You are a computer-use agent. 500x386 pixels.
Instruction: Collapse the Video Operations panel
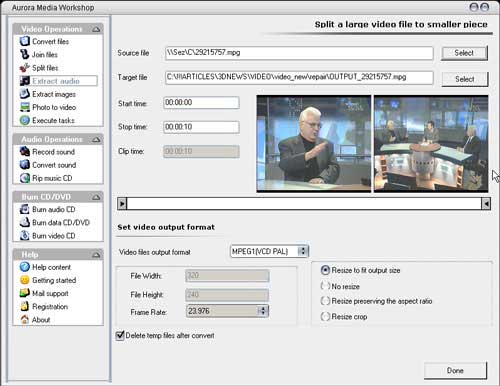pyautogui.click(x=96, y=29)
